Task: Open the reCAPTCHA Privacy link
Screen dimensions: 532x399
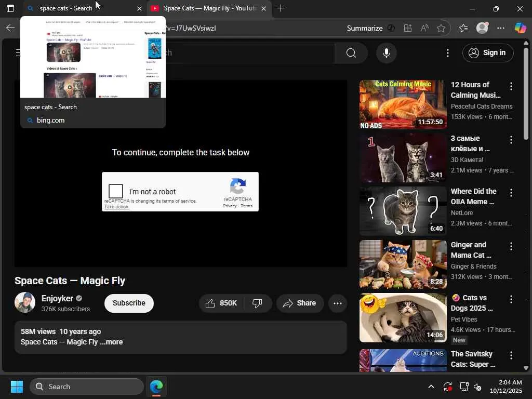Action: click(230, 206)
